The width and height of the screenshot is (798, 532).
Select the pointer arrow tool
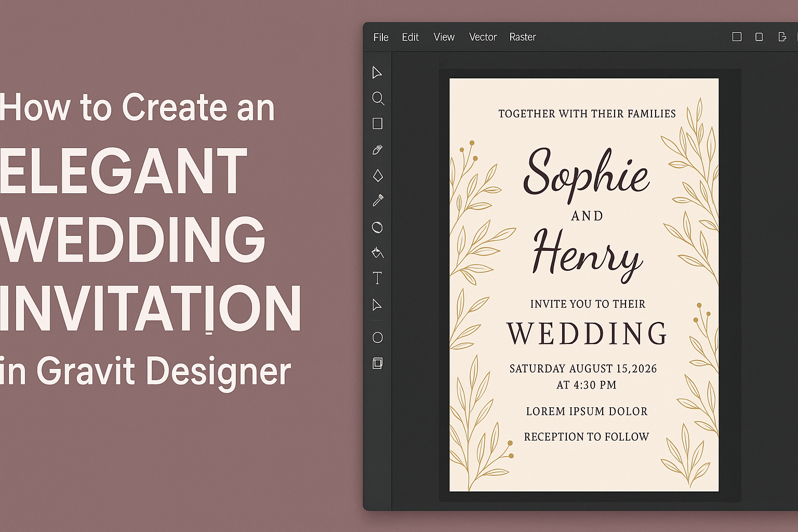click(x=377, y=72)
